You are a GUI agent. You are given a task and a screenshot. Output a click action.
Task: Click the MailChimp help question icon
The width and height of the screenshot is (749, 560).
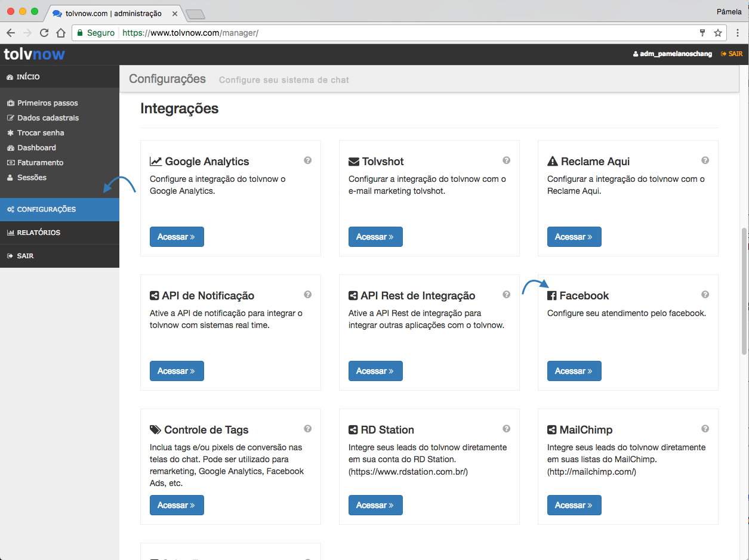[x=705, y=429]
